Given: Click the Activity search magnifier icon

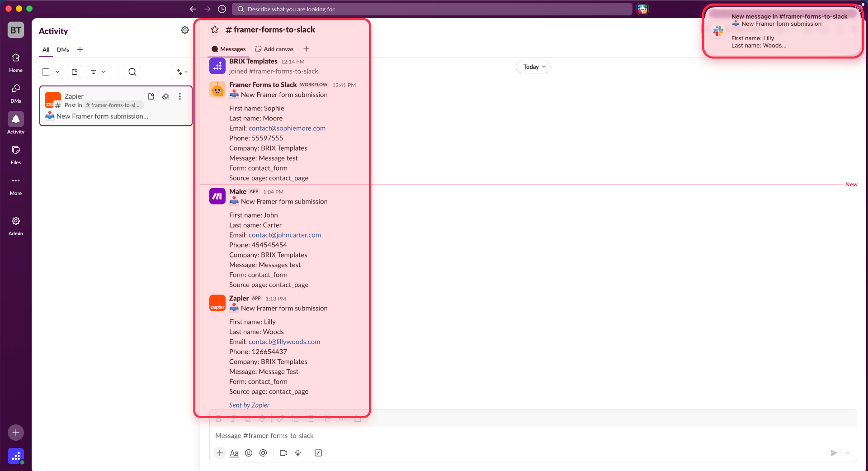Looking at the screenshot, I should click(x=132, y=72).
